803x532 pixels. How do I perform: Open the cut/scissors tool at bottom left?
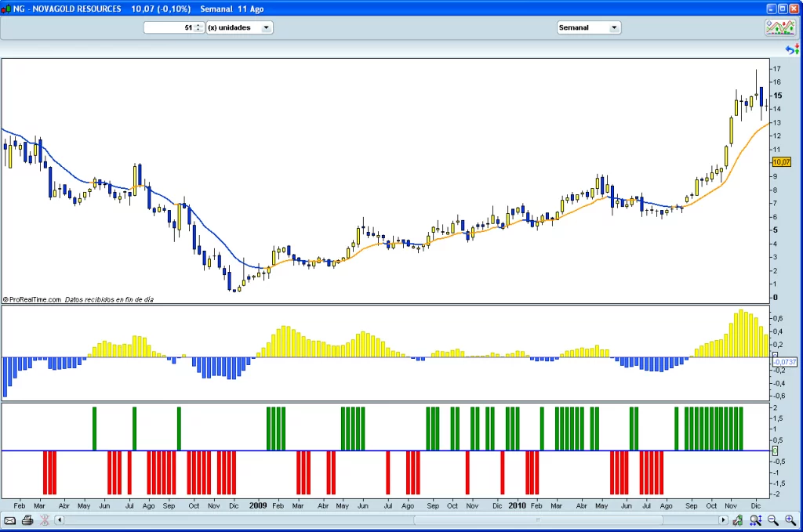(45, 519)
